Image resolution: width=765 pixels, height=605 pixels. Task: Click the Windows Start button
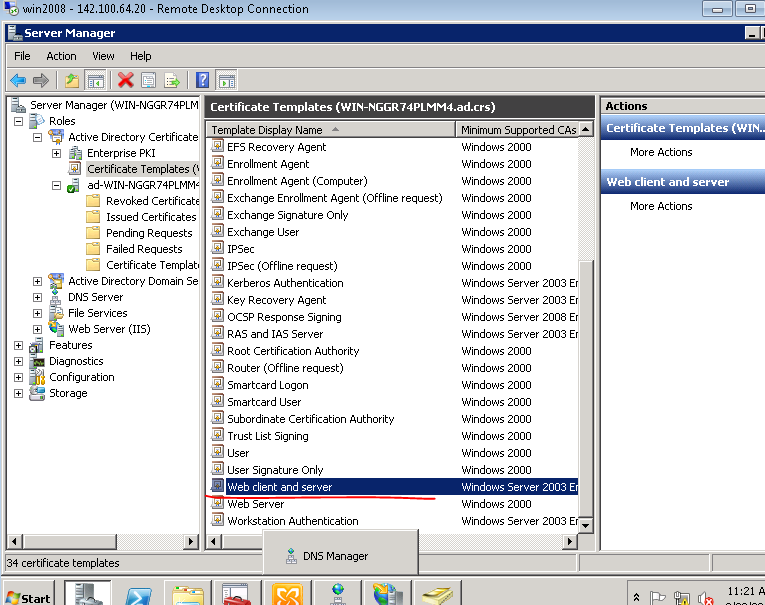click(29, 594)
